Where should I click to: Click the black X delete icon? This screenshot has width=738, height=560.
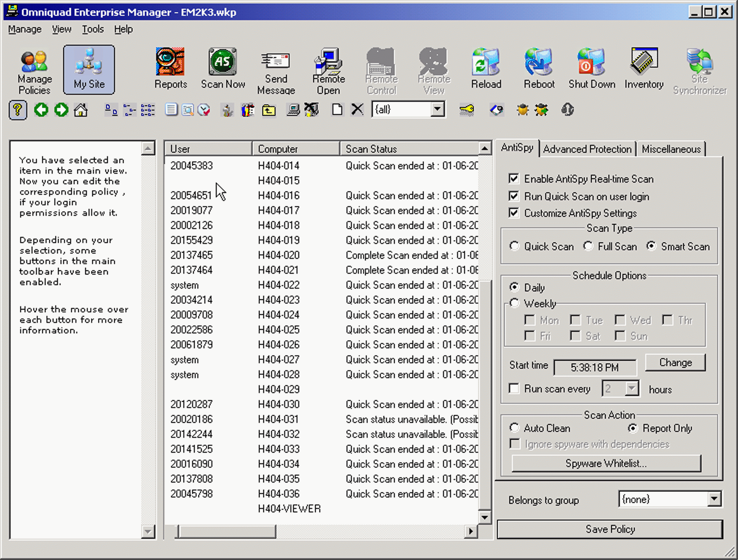click(357, 109)
